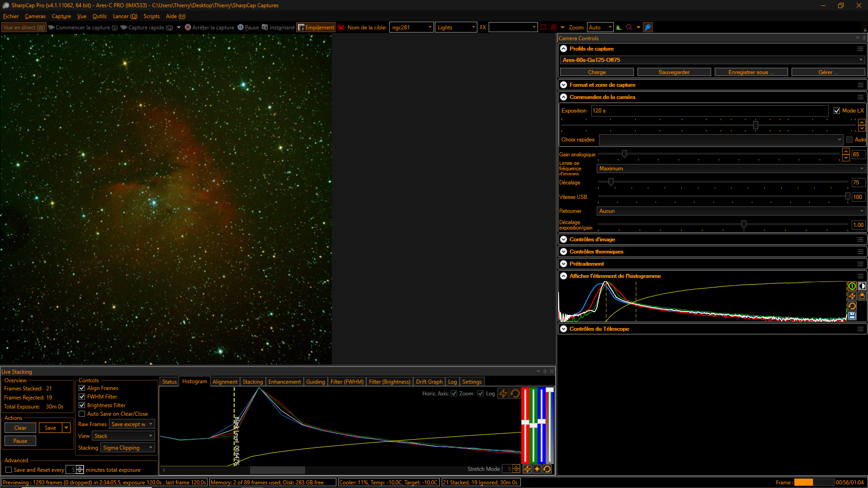Click the red channel colour slider handle
868x488 pixels.
point(525,422)
